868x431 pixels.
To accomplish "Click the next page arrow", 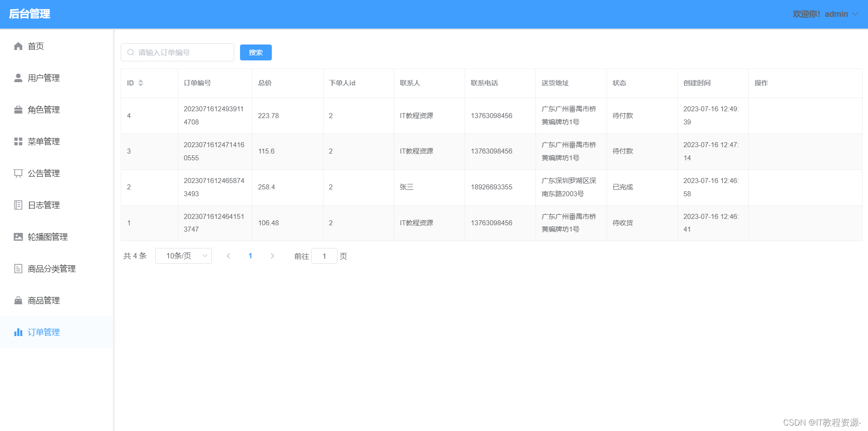I will (x=272, y=256).
